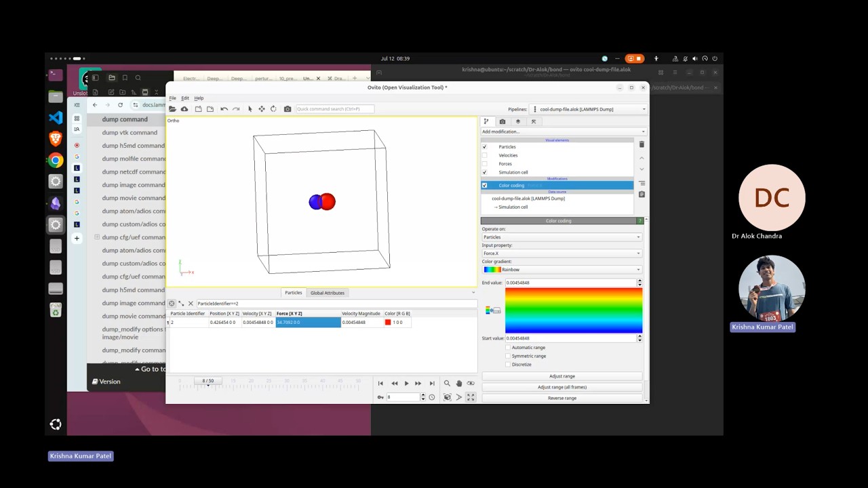The width and height of the screenshot is (868, 488).
Task: Switch to the Global Attributes tab
Action: tap(328, 293)
